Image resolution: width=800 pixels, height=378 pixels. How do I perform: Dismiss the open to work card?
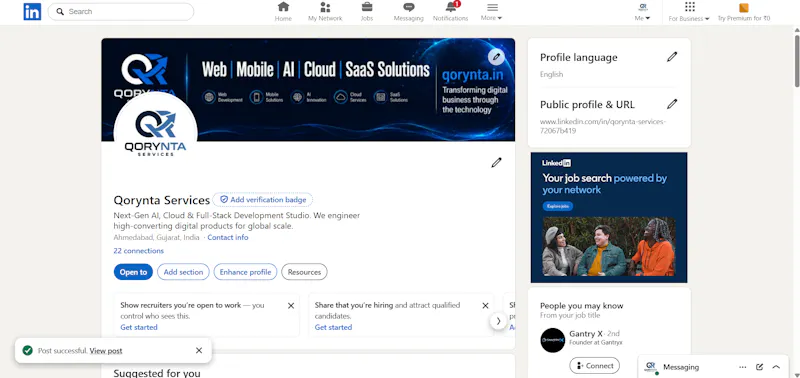[291, 306]
